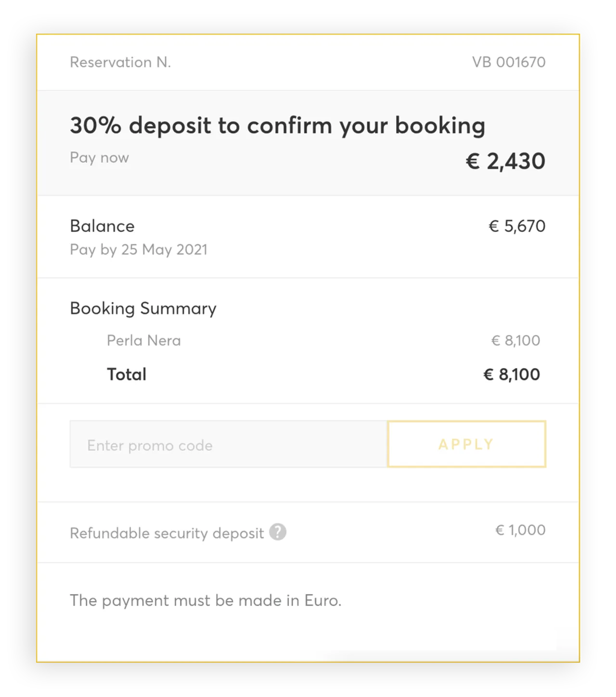Click the € 1,000 security deposit amount

click(x=520, y=530)
